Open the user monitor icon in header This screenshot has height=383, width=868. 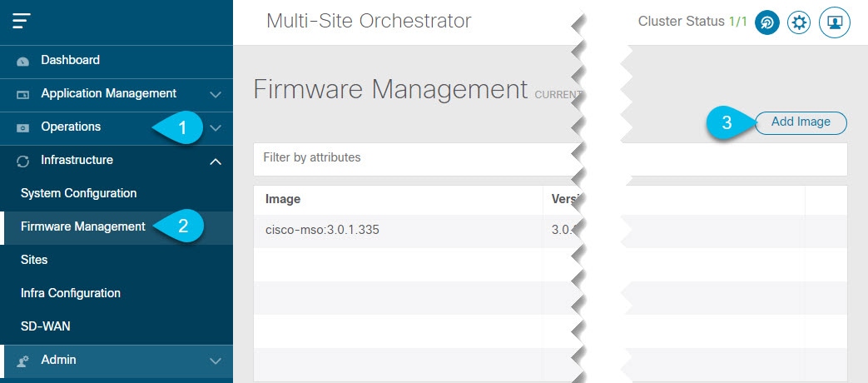coord(835,22)
